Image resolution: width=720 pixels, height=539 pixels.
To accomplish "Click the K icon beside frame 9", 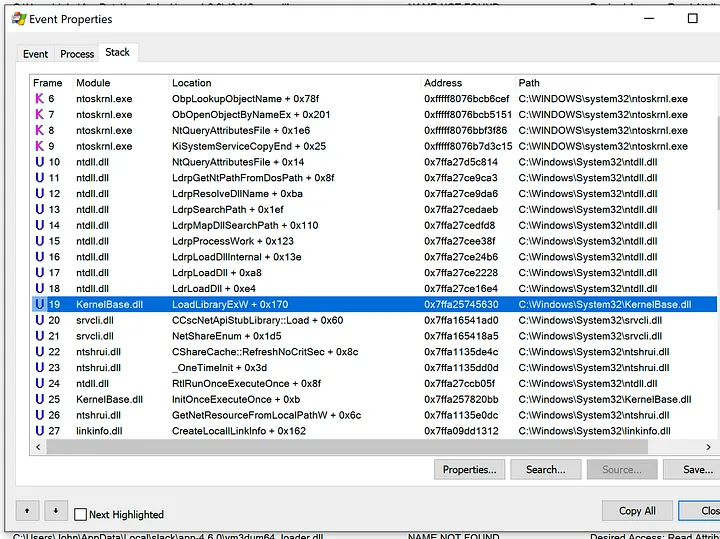I will tap(40, 146).
